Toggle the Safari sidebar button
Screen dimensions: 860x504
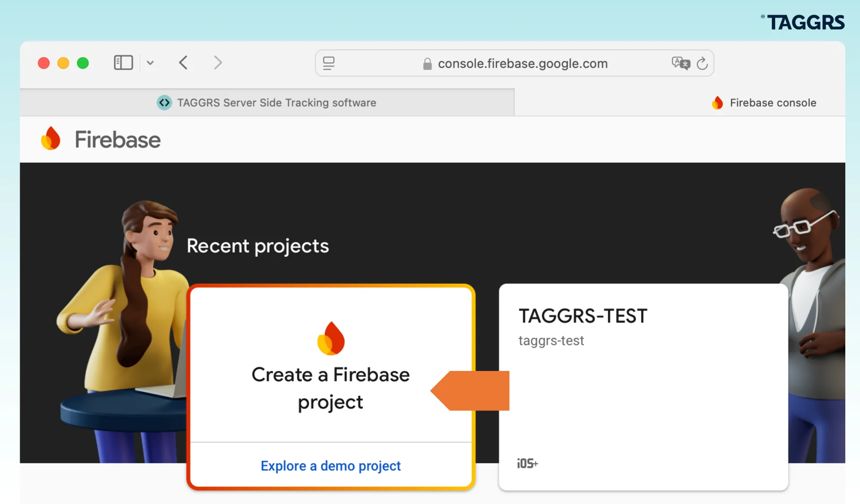pos(123,63)
